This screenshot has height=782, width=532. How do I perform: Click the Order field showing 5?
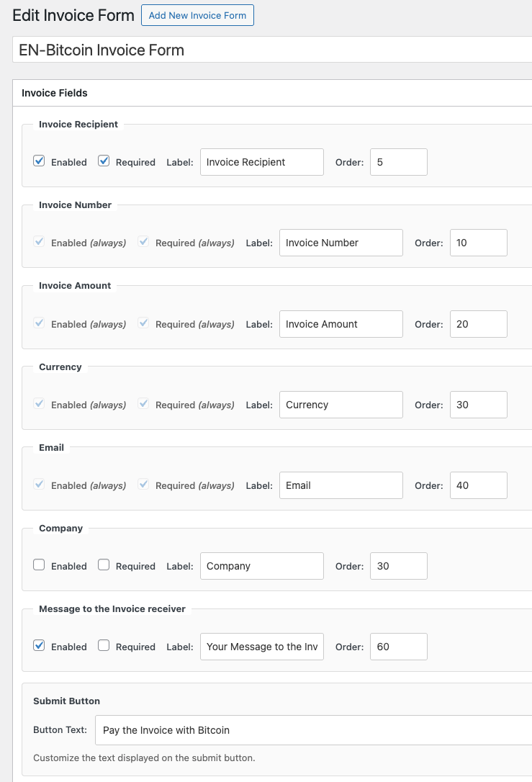(398, 162)
